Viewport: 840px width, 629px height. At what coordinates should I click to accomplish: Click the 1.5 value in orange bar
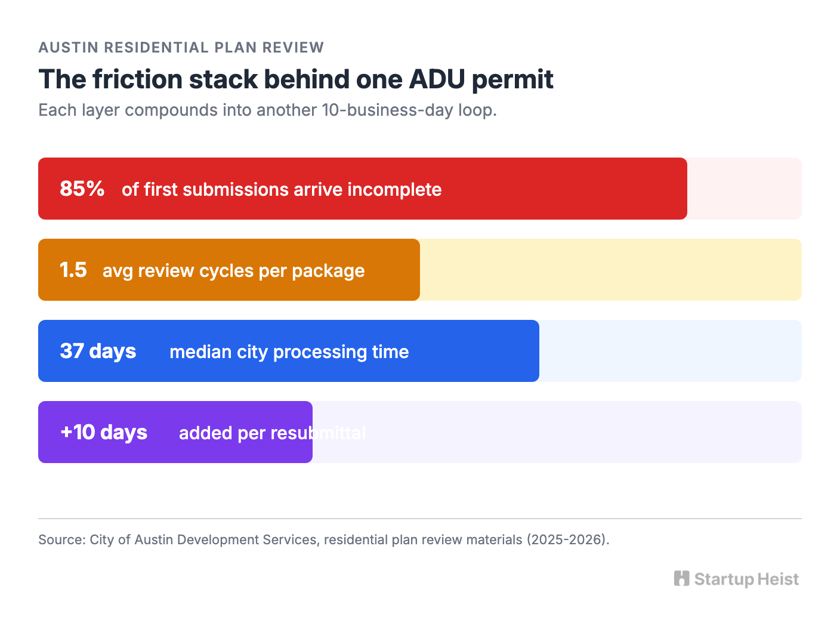(x=73, y=270)
